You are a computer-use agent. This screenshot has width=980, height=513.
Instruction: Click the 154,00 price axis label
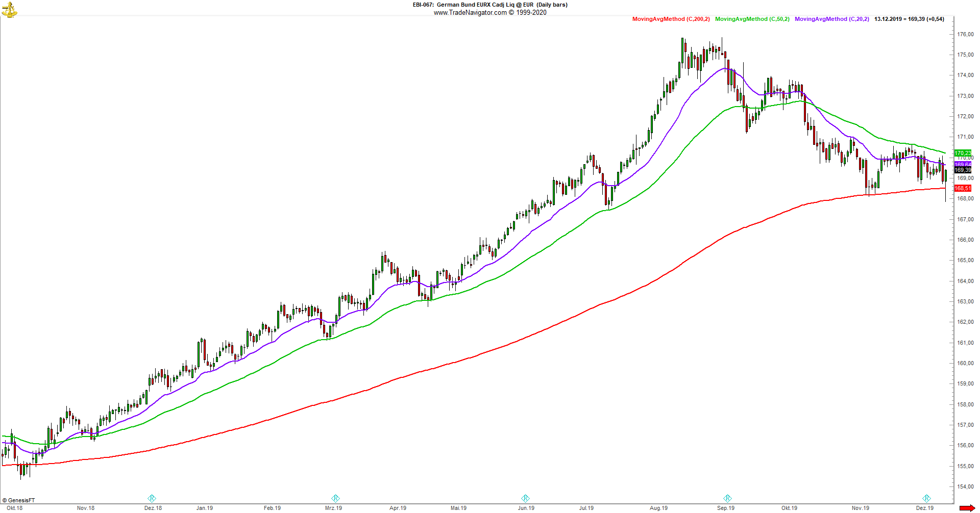click(965, 486)
